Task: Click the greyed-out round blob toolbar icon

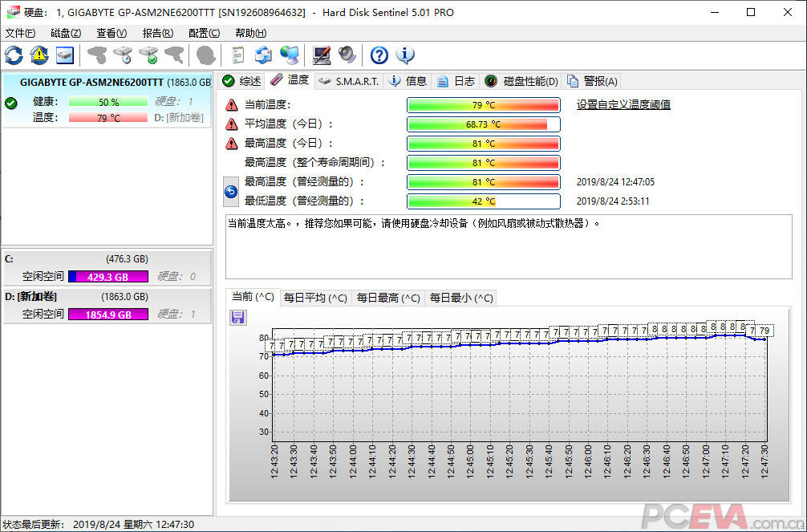Action: tap(206, 55)
